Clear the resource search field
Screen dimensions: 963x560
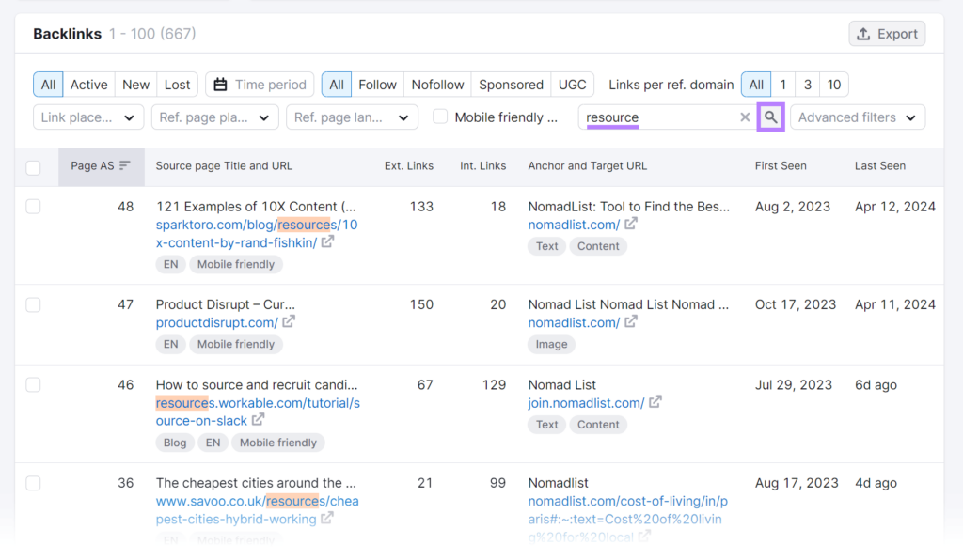tap(745, 117)
